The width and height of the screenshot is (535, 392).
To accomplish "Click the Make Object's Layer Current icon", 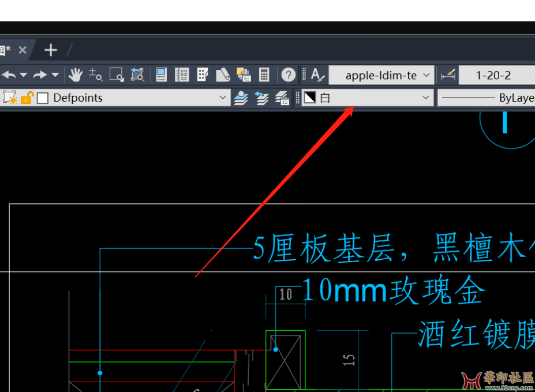I will pos(241,98).
